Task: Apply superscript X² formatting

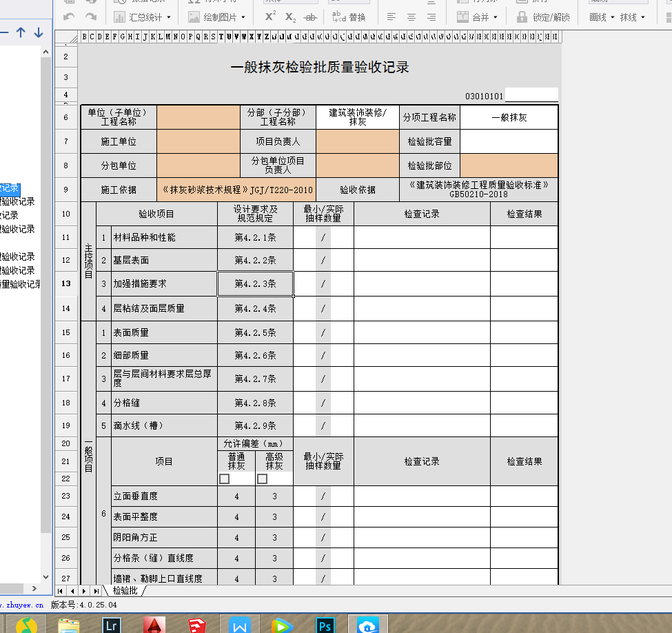Action: pos(270,17)
